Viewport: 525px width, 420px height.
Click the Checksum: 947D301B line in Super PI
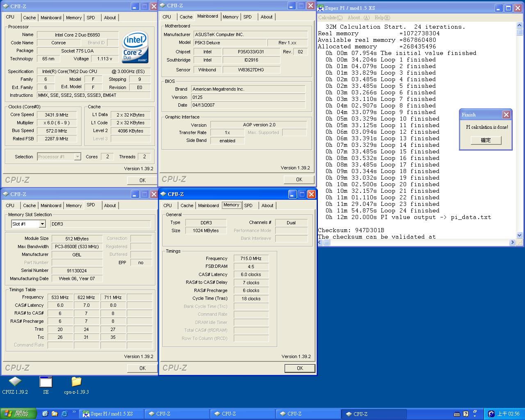[x=351, y=230]
